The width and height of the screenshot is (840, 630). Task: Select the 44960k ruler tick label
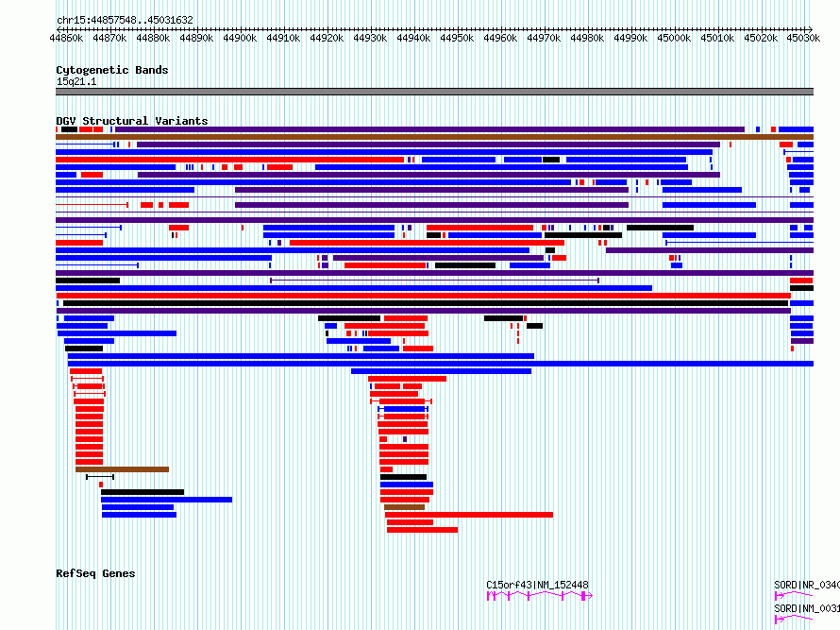(500, 38)
